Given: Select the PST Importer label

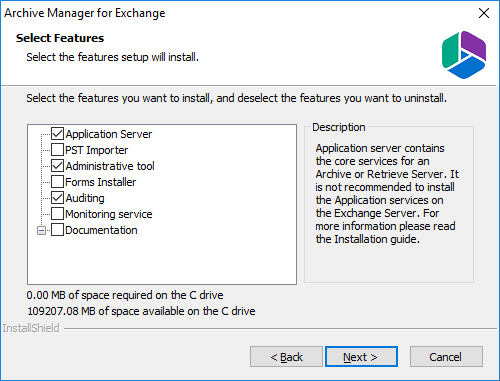Looking at the screenshot, I should [96, 150].
